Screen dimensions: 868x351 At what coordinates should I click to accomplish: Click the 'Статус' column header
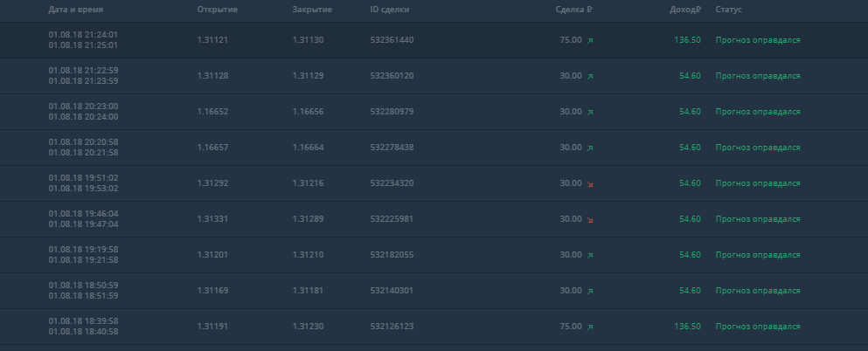point(728,10)
